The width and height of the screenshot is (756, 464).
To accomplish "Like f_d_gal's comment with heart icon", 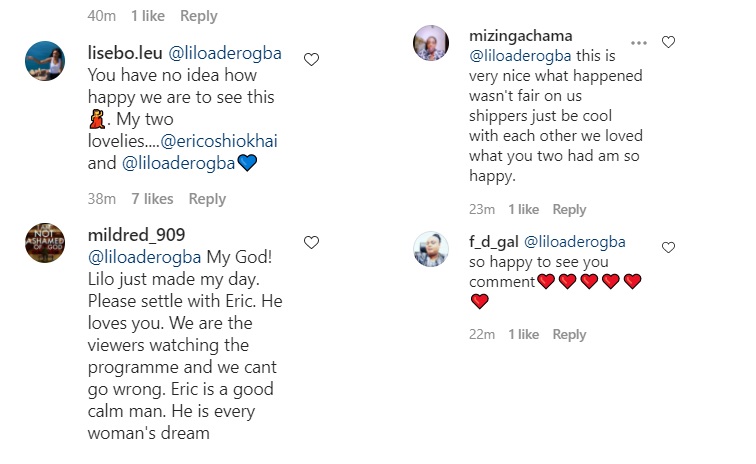I will pyautogui.click(x=669, y=248).
